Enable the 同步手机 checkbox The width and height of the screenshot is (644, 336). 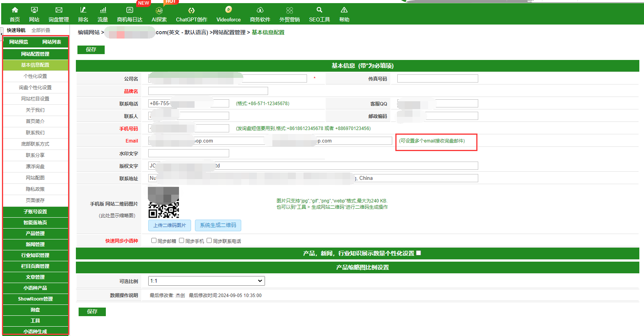point(181,241)
